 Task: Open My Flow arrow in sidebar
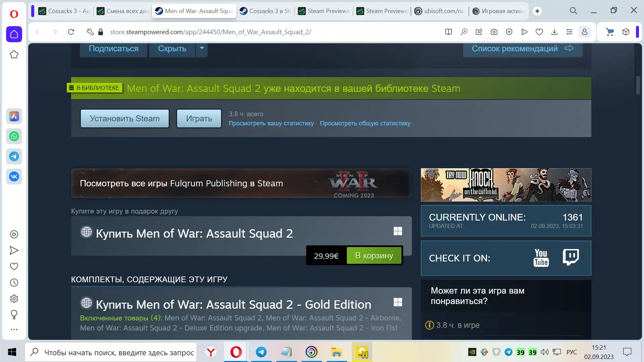[x=14, y=250]
